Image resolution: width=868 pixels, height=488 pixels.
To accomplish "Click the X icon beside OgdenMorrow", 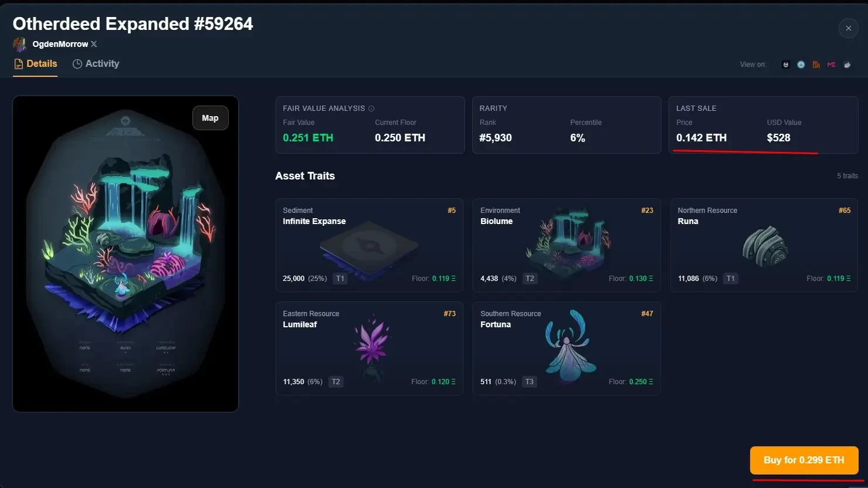I will tap(94, 44).
